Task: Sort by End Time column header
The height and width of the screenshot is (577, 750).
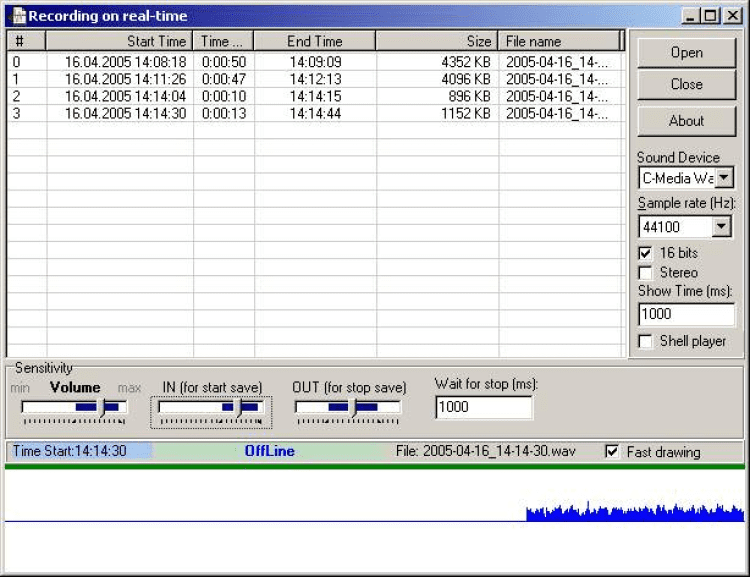Action: click(315, 41)
